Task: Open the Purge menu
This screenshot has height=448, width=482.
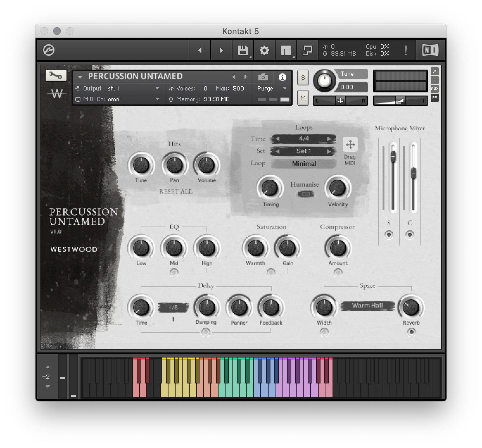Action: tap(265, 89)
